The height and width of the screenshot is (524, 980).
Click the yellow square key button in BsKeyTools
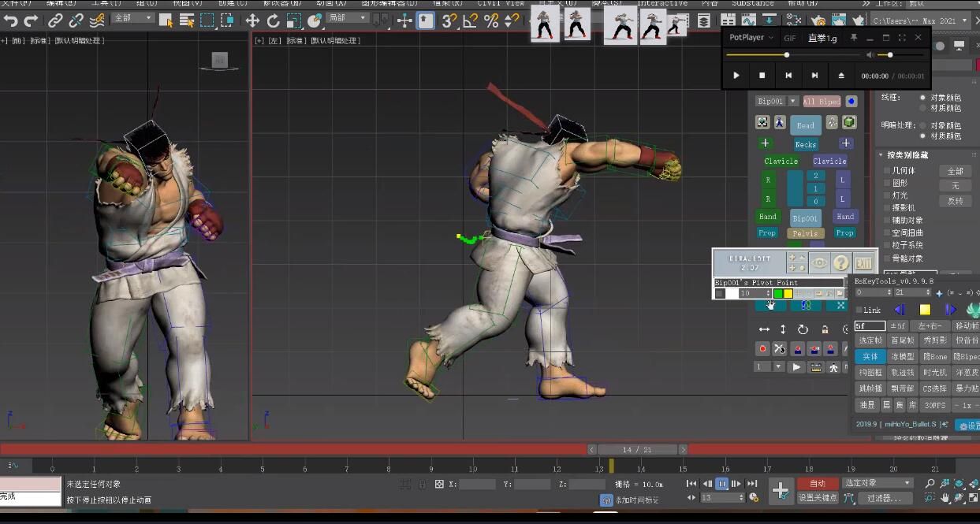[x=925, y=310]
